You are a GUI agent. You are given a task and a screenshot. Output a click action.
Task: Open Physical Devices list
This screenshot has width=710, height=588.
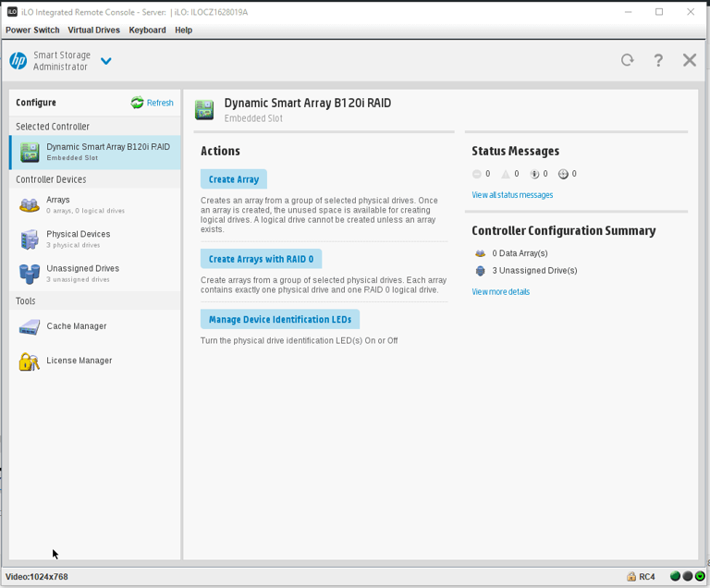point(95,239)
